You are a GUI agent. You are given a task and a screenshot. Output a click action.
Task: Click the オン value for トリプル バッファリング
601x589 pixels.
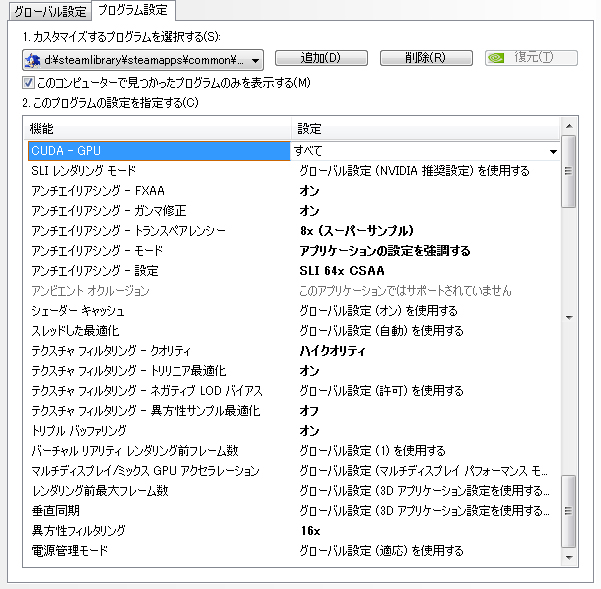point(309,431)
